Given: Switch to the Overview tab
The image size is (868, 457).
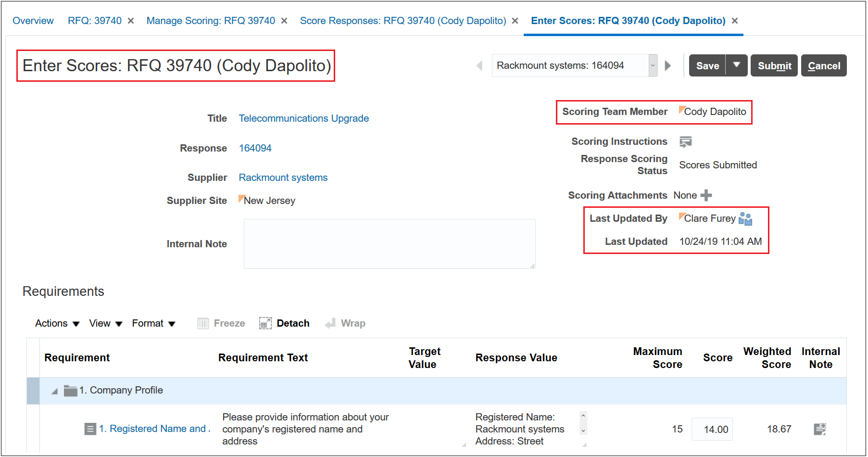Looking at the screenshot, I should click(33, 21).
